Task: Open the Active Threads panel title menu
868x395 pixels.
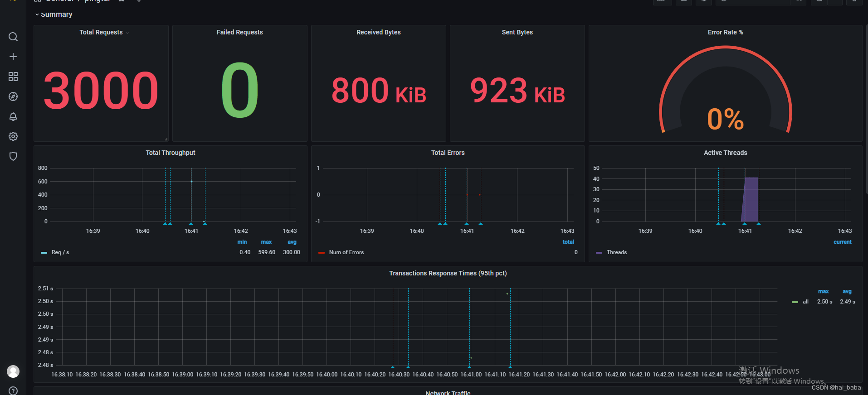Action: [x=725, y=153]
